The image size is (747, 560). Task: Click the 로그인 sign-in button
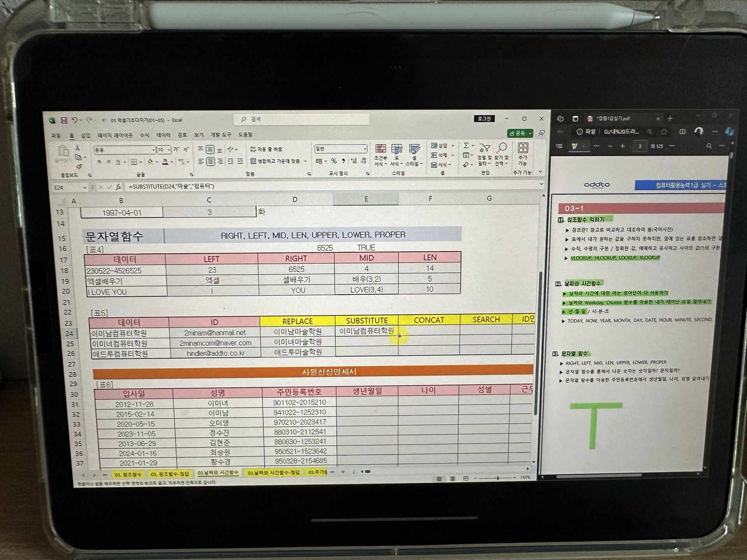pos(484,119)
